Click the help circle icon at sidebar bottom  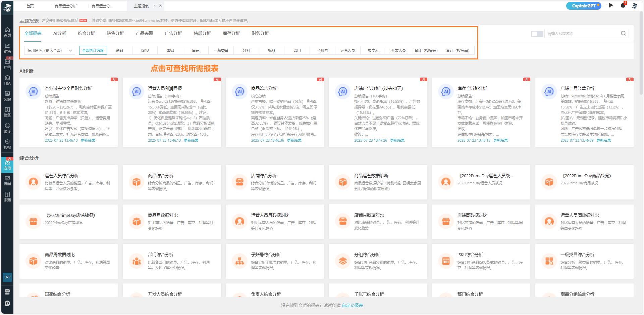pyautogui.click(x=7, y=304)
